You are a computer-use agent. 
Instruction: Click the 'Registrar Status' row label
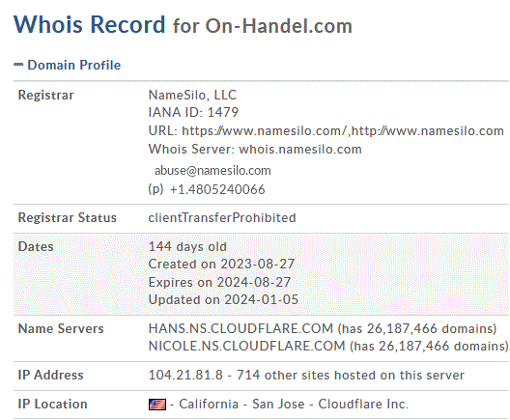coord(67,217)
